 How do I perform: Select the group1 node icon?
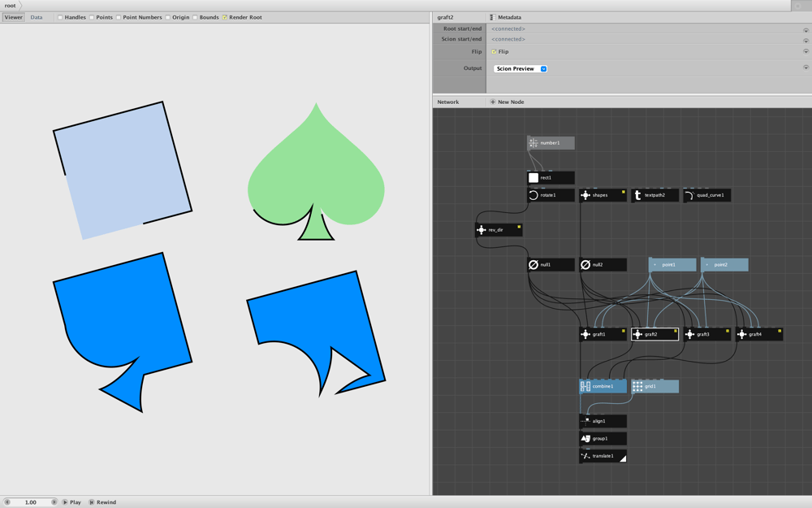[585, 439]
